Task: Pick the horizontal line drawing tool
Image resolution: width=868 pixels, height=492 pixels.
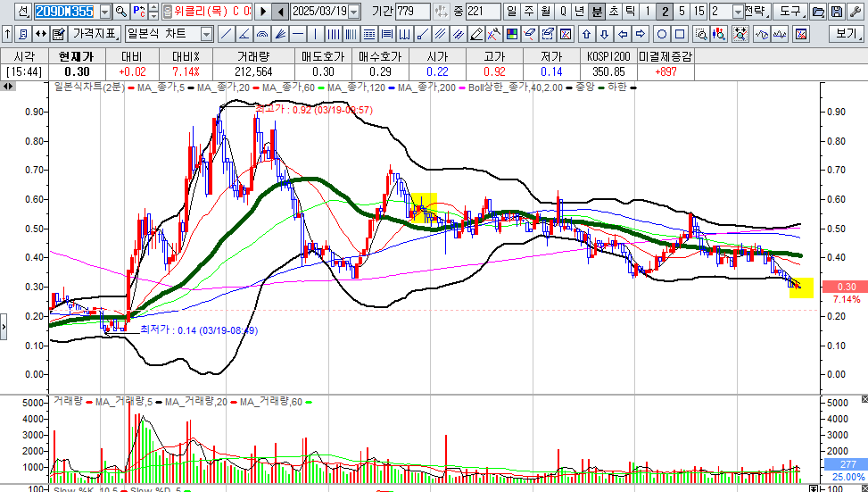Action: click(298, 34)
